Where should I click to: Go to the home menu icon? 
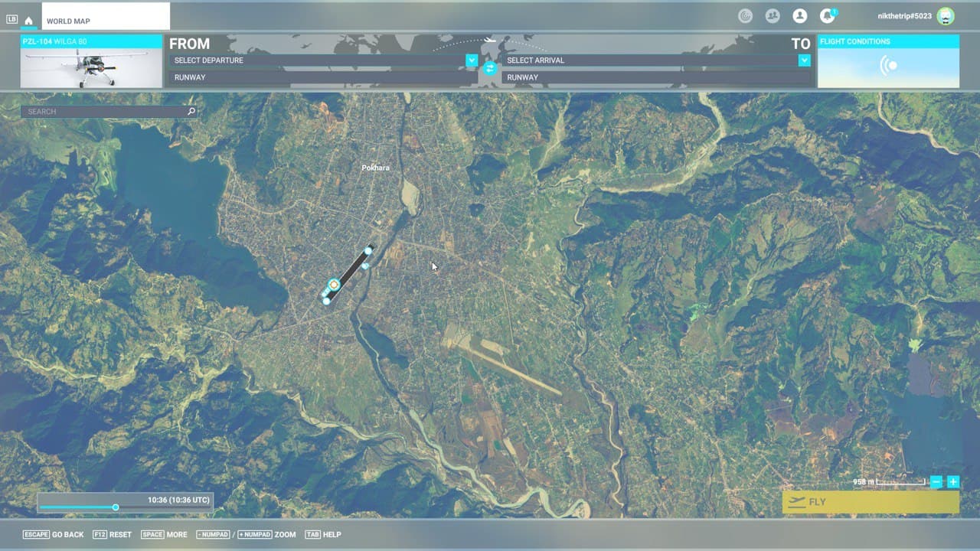(28, 21)
